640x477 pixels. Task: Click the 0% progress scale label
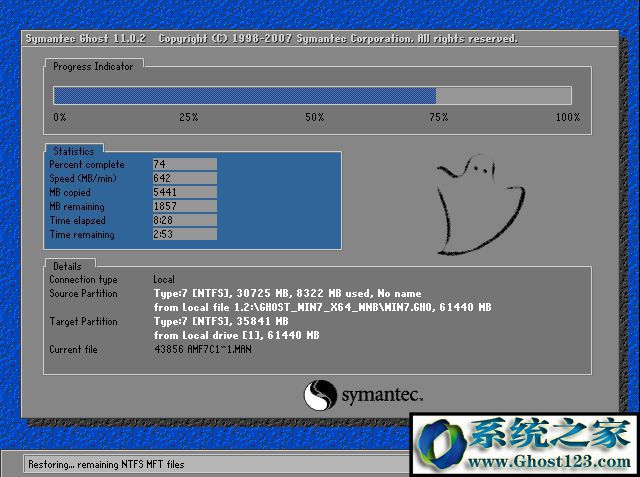click(60, 118)
